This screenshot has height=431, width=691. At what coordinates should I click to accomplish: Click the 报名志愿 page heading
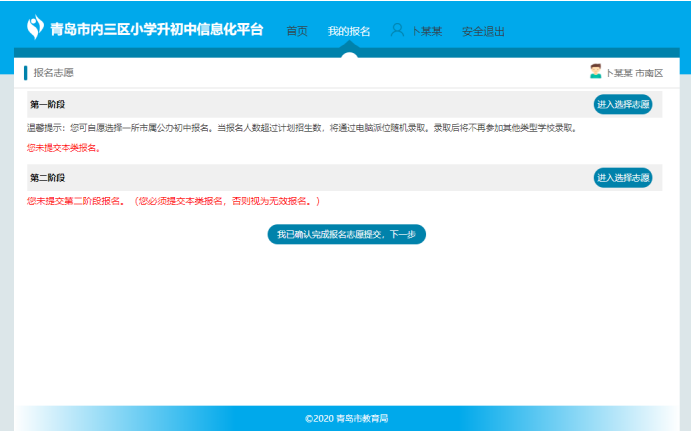[x=53, y=73]
